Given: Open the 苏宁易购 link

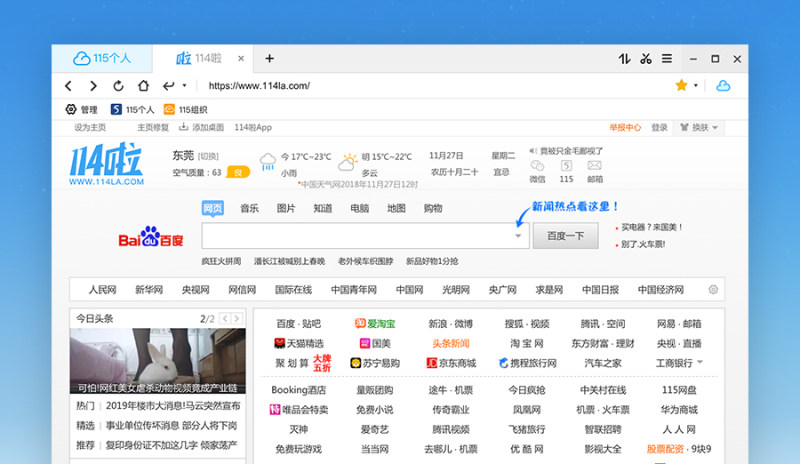Looking at the screenshot, I should [375, 363].
